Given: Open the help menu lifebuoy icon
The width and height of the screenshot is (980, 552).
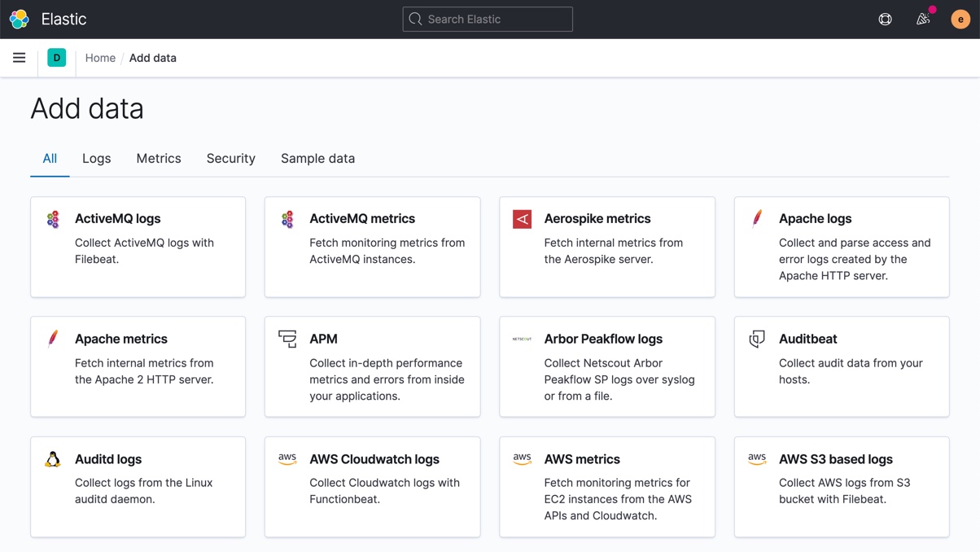Looking at the screenshot, I should coord(885,19).
